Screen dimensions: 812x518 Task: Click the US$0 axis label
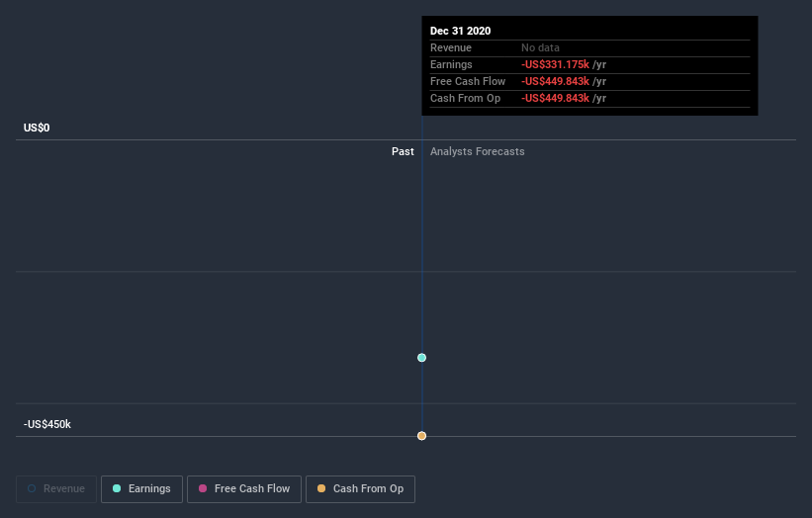(37, 128)
